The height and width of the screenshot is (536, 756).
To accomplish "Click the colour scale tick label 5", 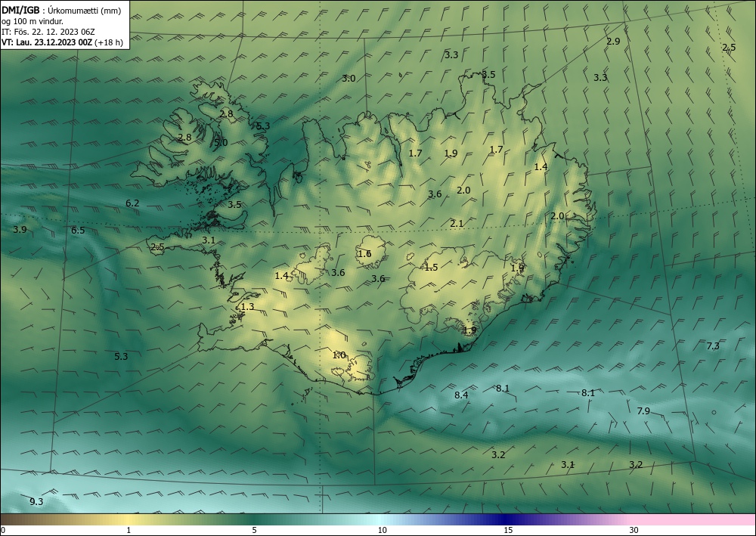I will pyautogui.click(x=254, y=530).
